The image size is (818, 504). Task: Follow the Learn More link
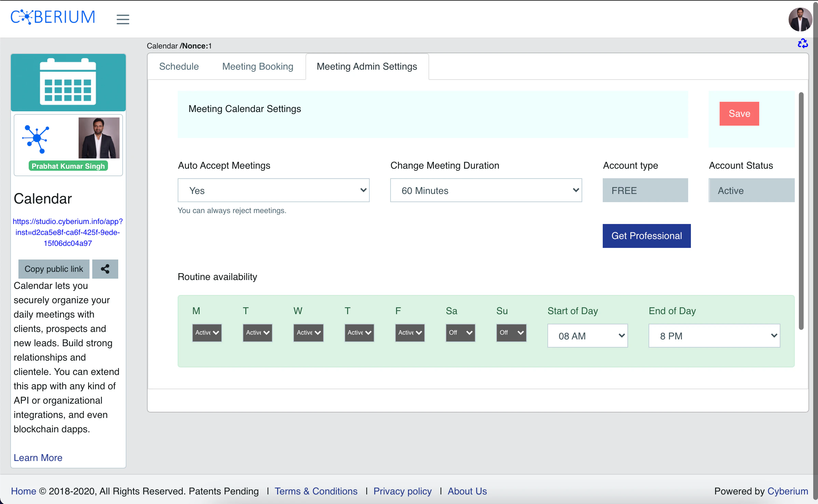(x=38, y=458)
